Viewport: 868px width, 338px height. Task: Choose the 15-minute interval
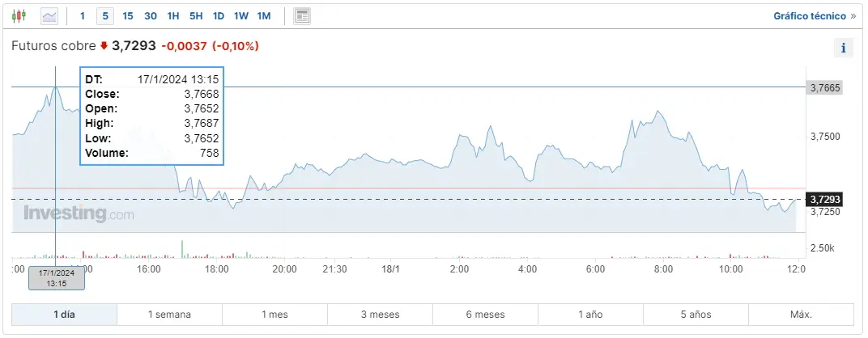pyautogui.click(x=128, y=15)
